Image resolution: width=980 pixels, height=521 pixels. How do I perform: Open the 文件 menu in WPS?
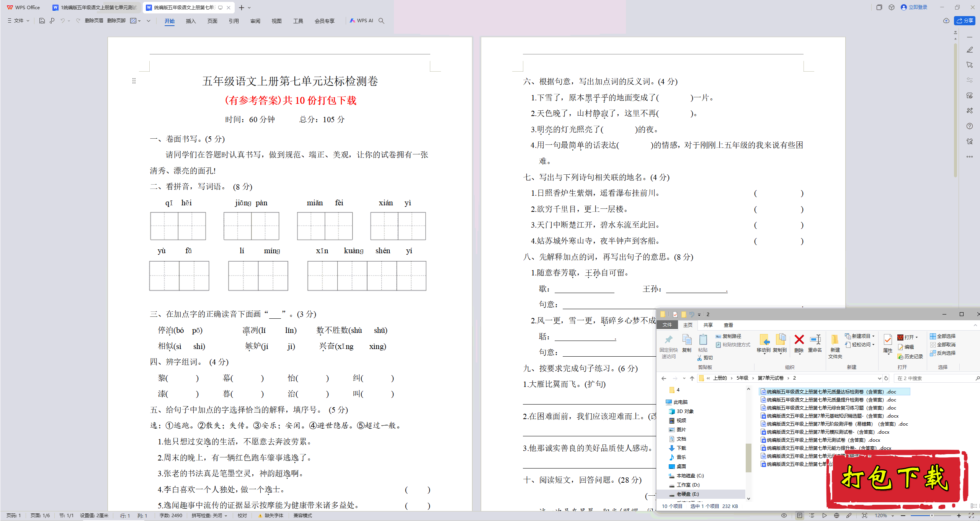pos(18,21)
